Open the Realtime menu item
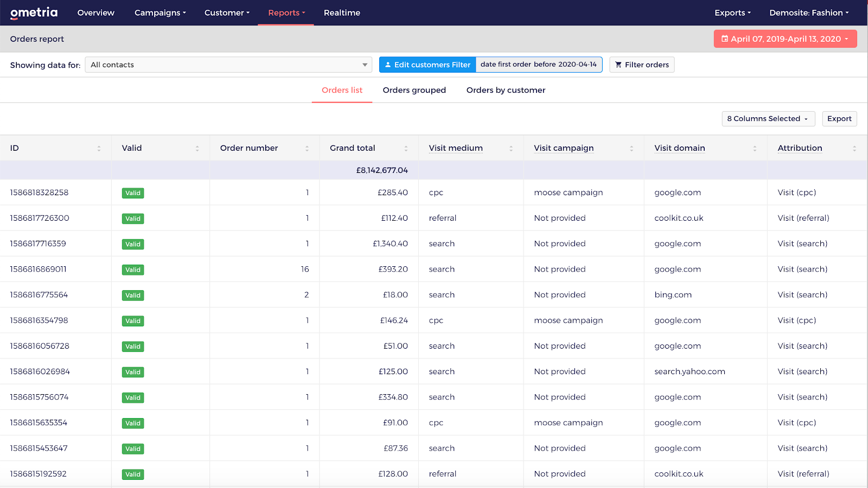The height and width of the screenshot is (488, 868). (x=342, y=12)
